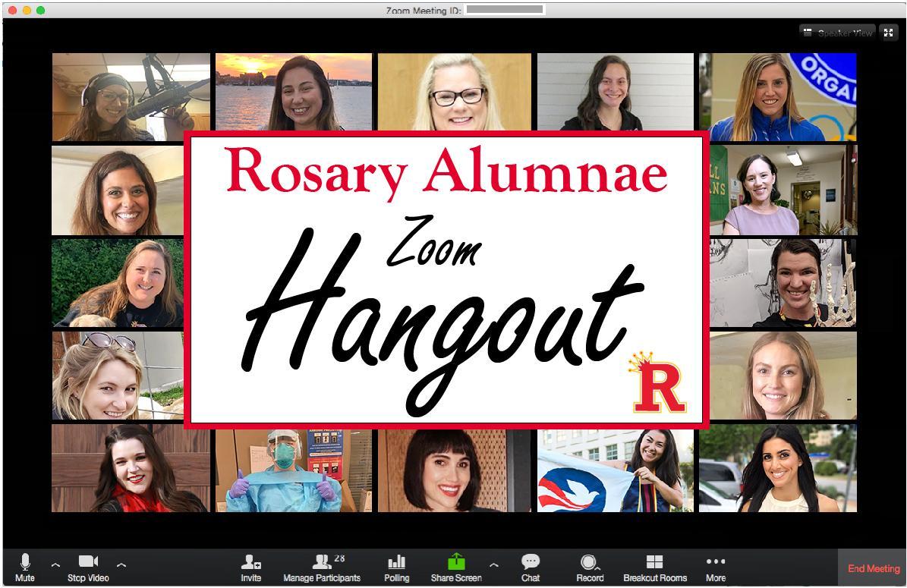Select the blonde woman with black glasses tile
Image resolution: width=907 pixels, height=588 pixels.
tap(455, 92)
